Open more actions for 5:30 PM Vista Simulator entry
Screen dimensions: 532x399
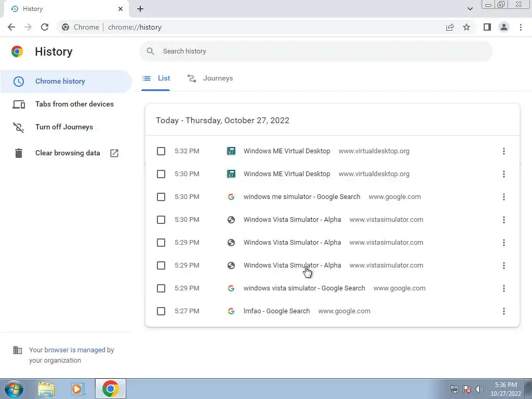(504, 220)
